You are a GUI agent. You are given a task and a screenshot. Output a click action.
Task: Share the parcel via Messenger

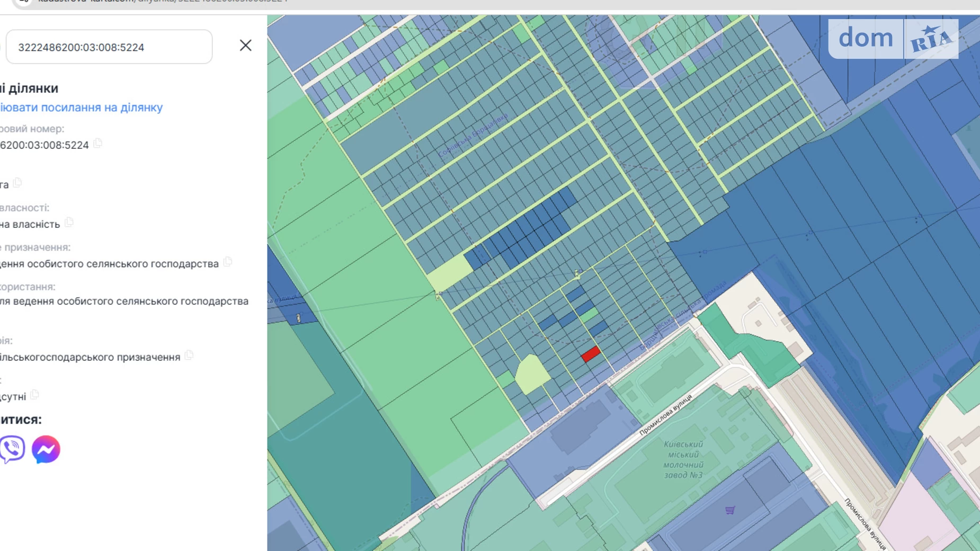[46, 449]
